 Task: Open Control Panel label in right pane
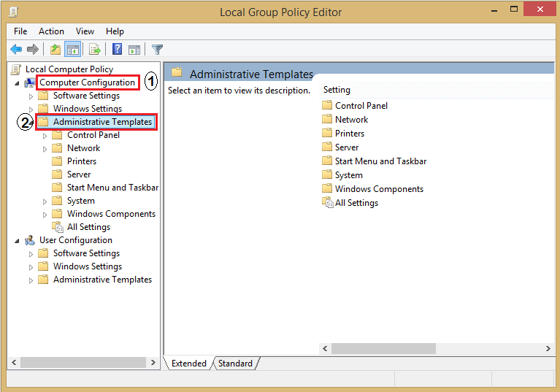pyautogui.click(x=361, y=106)
